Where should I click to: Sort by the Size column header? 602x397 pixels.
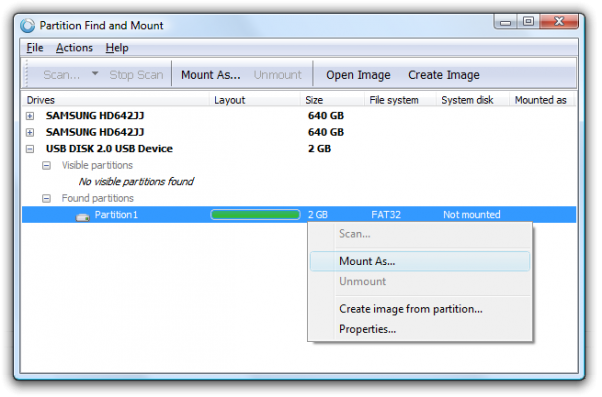(332, 100)
